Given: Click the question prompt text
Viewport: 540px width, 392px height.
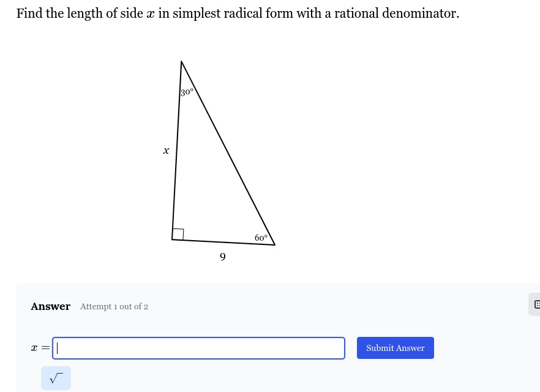Looking at the screenshot, I should (238, 13).
